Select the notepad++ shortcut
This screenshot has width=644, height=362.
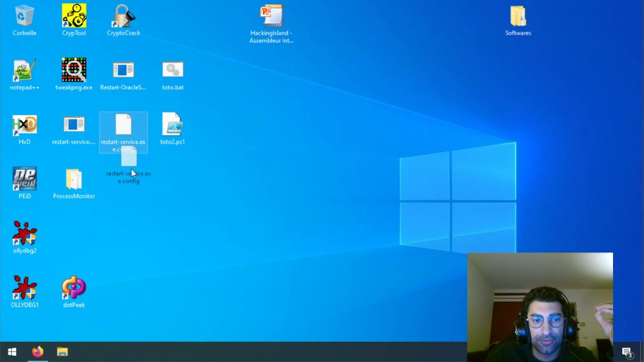[x=24, y=75]
